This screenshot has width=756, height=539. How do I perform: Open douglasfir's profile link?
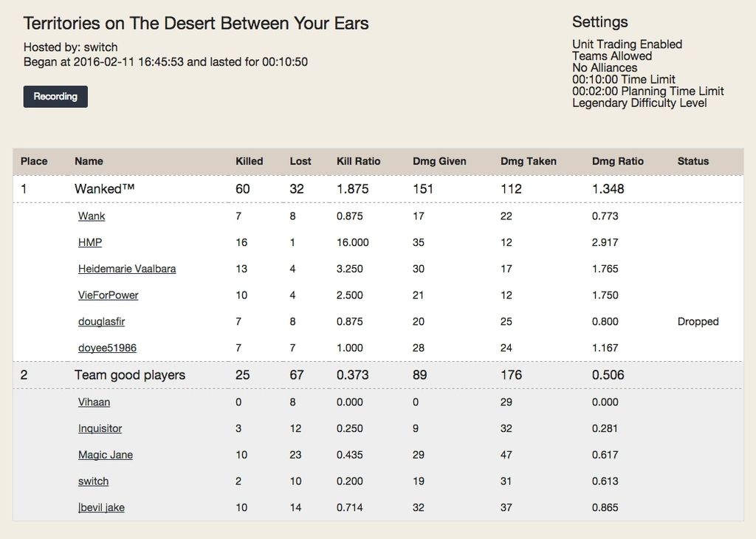(x=101, y=322)
